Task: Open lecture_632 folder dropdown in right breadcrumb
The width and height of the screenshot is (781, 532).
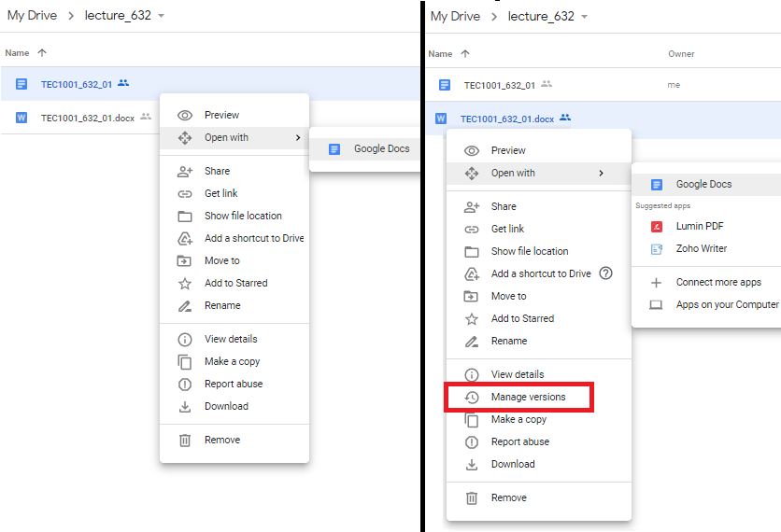Action: 584,17
